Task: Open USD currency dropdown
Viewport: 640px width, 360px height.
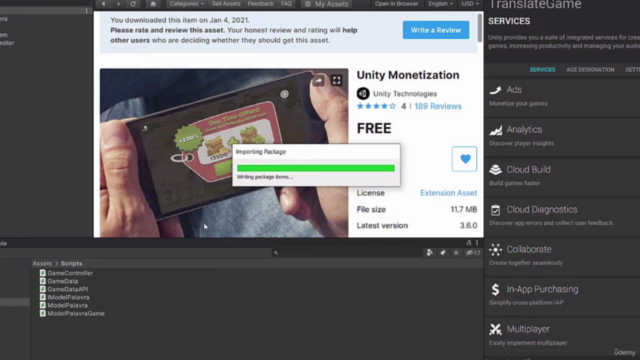Action: pos(470,4)
